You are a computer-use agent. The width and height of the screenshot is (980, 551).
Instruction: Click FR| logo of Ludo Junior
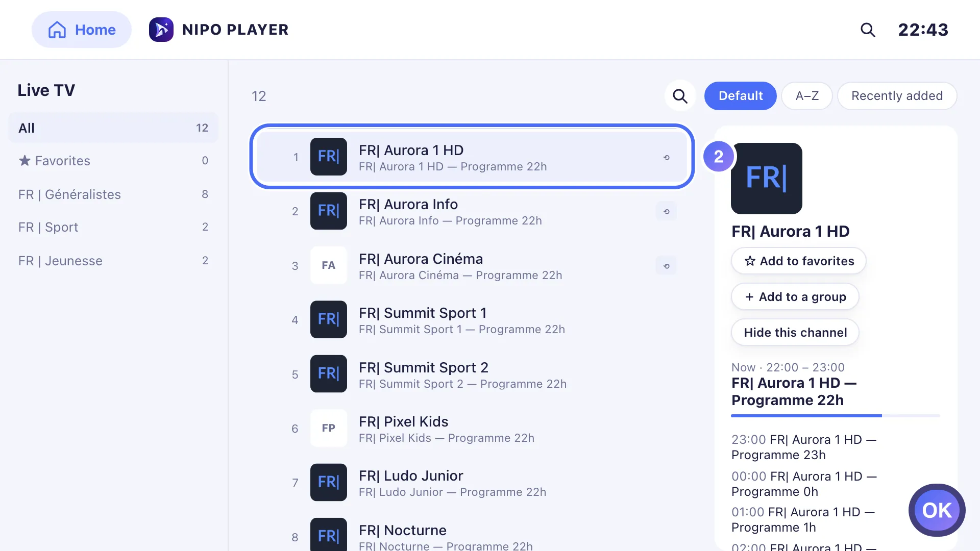click(329, 482)
